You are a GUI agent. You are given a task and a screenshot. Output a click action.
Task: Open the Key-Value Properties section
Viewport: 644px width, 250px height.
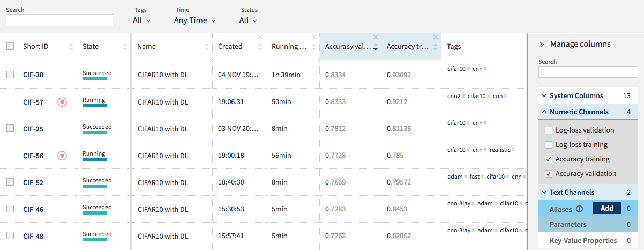pyautogui.click(x=583, y=240)
